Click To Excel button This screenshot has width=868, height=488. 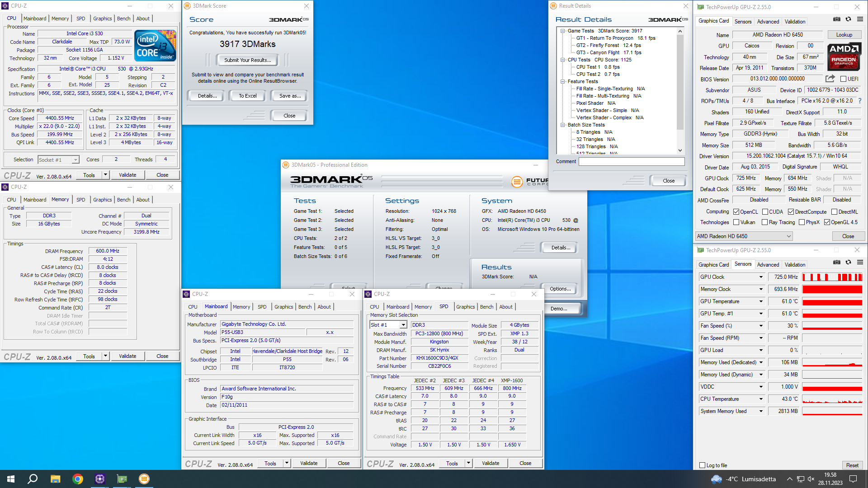point(248,96)
